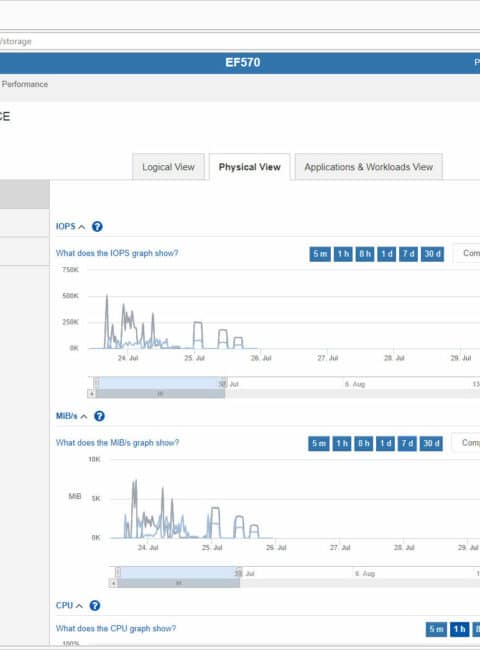The height and width of the screenshot is (650, 480).
Task: Collapse the CPU graph section
Action: (x=79, y=606)
